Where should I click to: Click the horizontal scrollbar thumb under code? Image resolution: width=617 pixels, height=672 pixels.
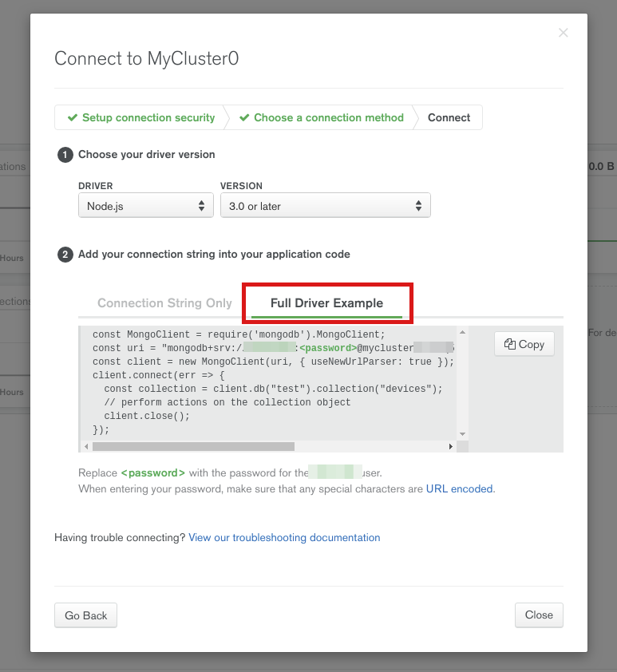pyautogui.click(x=193, y=446)
